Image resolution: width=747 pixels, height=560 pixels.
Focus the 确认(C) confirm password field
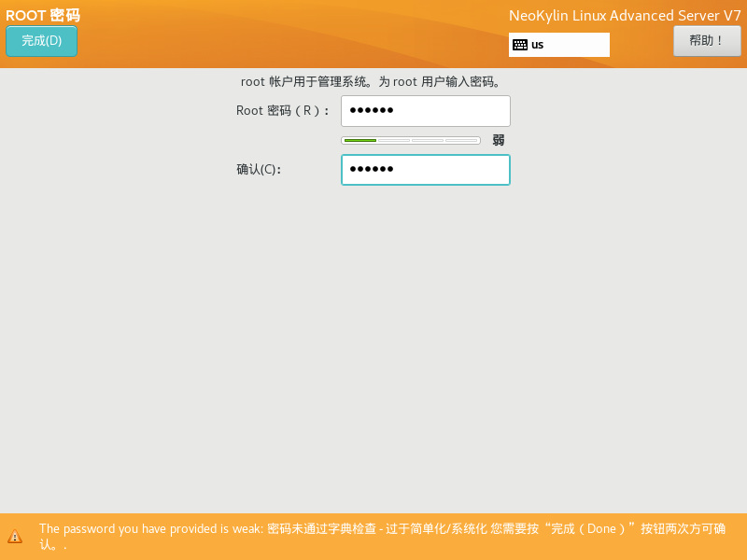(426, 170)
